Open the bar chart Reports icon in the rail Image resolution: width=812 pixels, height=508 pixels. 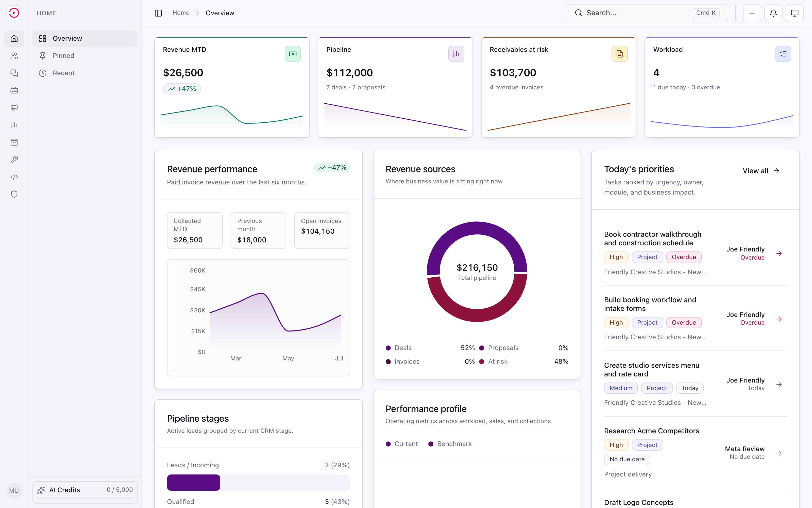click(x=14, y=125)
